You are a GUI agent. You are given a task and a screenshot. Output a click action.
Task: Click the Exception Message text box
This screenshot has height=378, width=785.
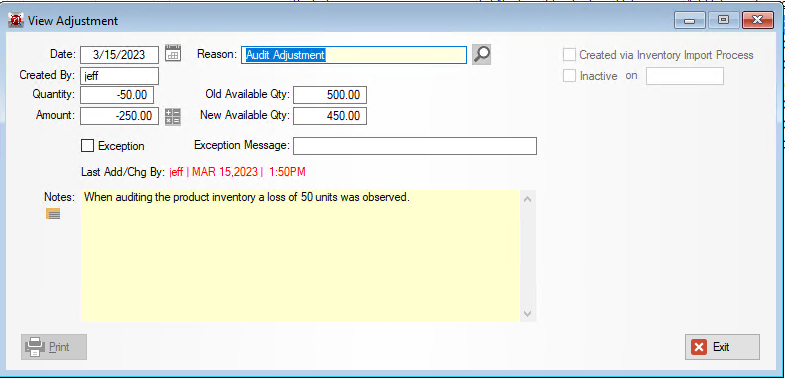[x=415, y=146]
